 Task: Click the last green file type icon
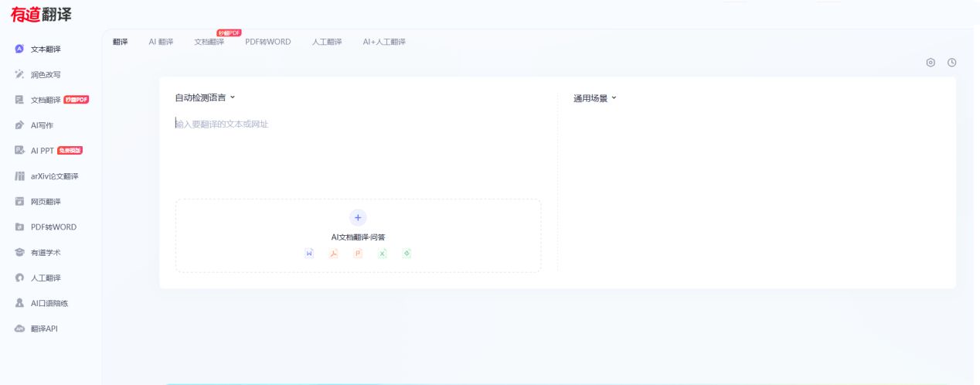point(407,253)
